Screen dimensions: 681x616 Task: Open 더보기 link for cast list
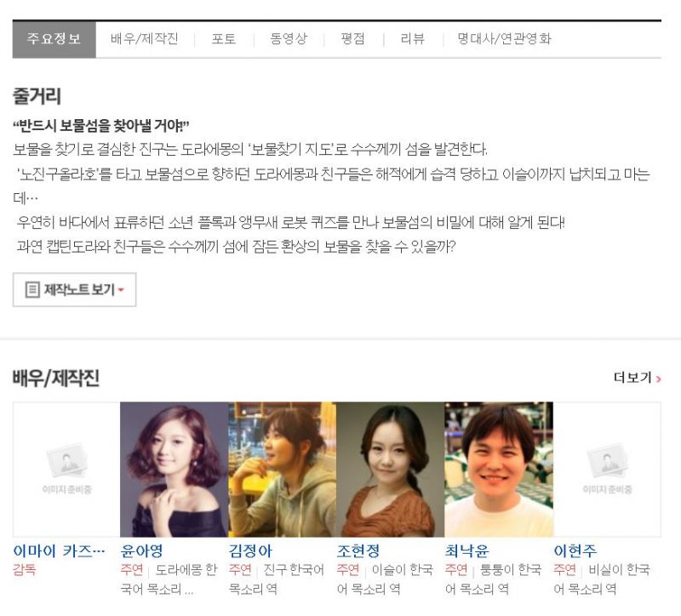pos(637,378)
